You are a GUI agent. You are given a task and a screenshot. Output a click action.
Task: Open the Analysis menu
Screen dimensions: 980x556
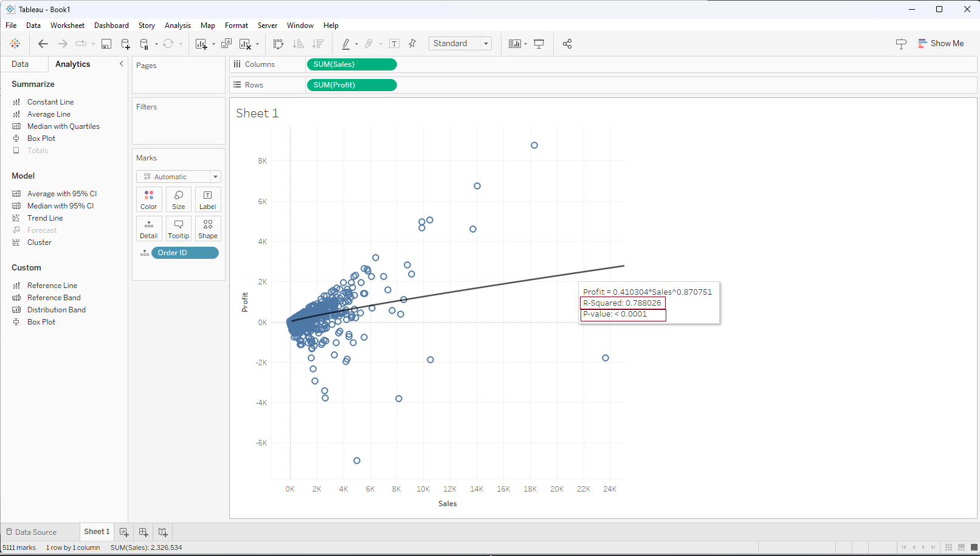[178, 26]
